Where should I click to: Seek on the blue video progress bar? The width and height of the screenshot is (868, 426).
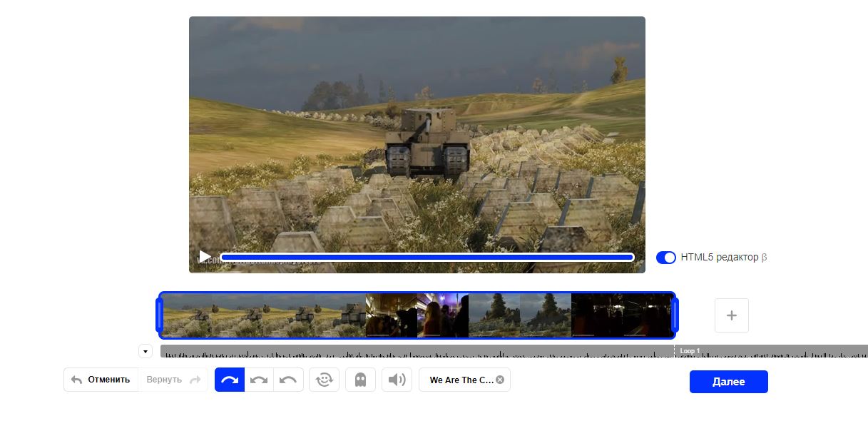tap(427, 257)
